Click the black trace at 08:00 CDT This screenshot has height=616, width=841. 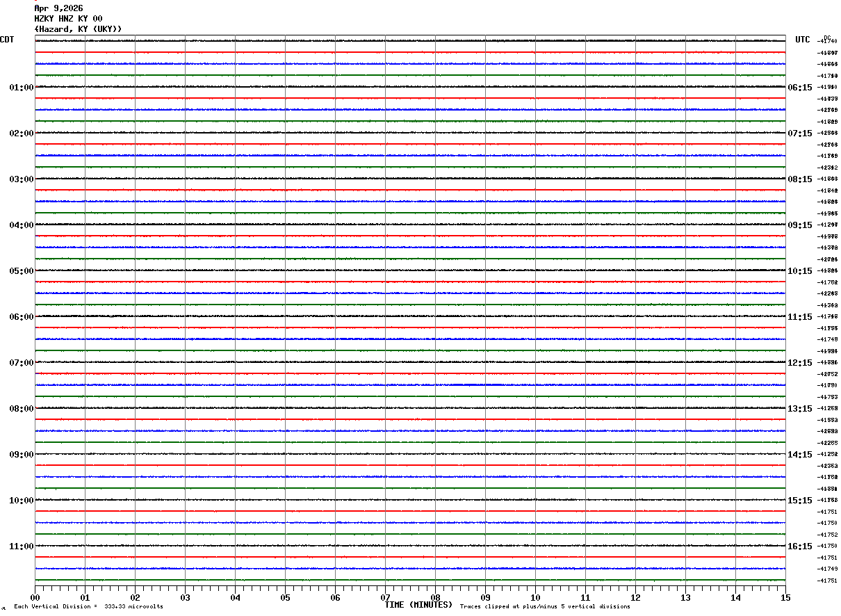pos(410,408)
